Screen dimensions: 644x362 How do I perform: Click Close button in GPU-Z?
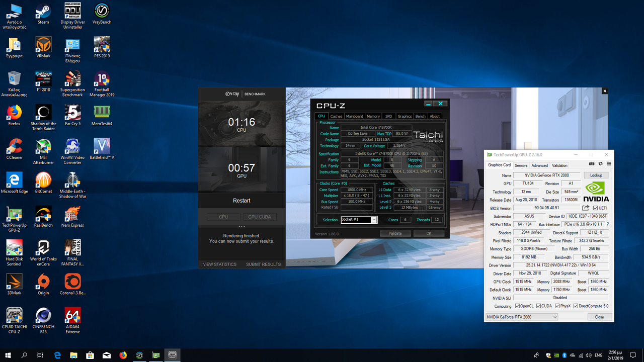point(599,317)
